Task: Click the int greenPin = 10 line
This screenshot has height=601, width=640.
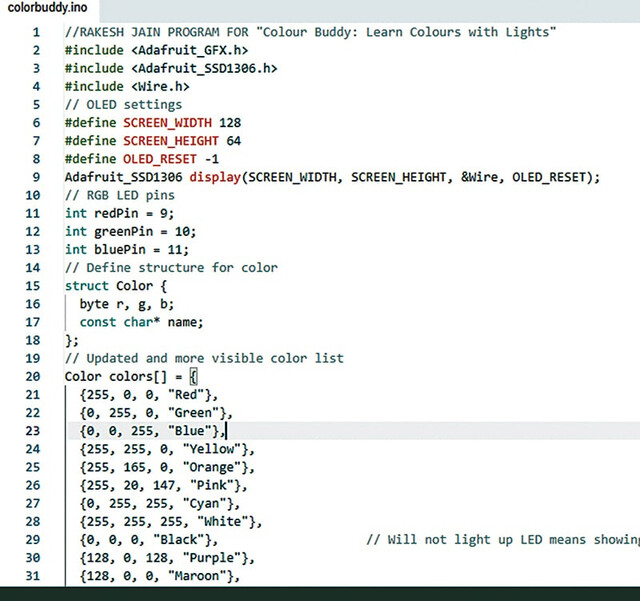Action: tap(131, 231)
